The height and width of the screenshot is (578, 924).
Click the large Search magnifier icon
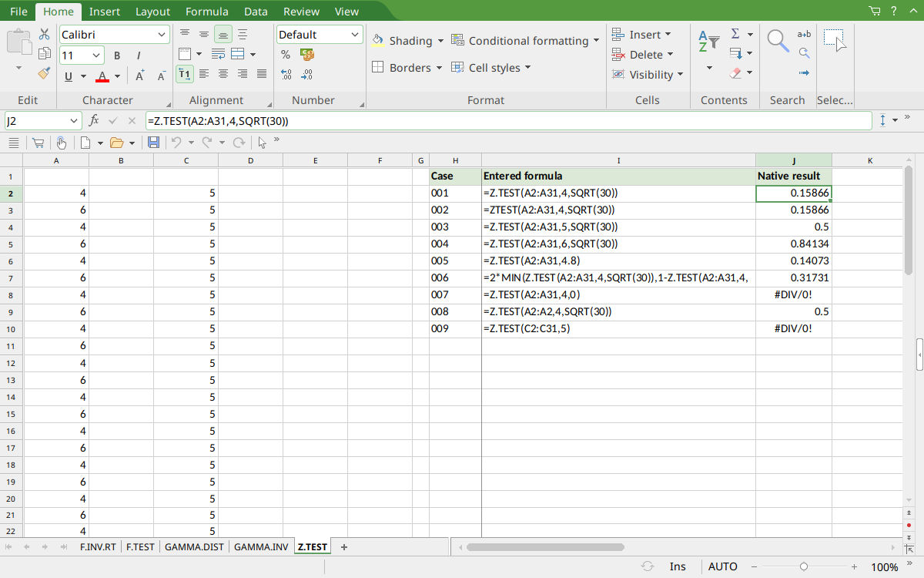pyautogui.click(x=778, y=41)
